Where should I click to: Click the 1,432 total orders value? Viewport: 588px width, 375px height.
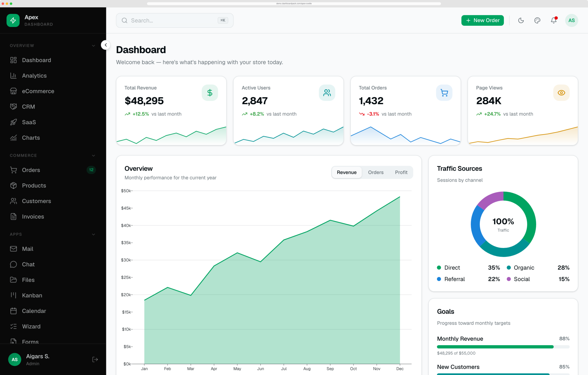coord(371,101)
